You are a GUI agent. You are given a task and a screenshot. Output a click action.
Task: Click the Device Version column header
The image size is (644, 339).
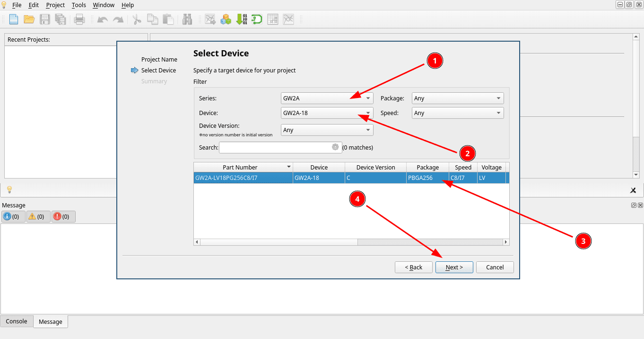pyautogui.click(x=376, y=167)
